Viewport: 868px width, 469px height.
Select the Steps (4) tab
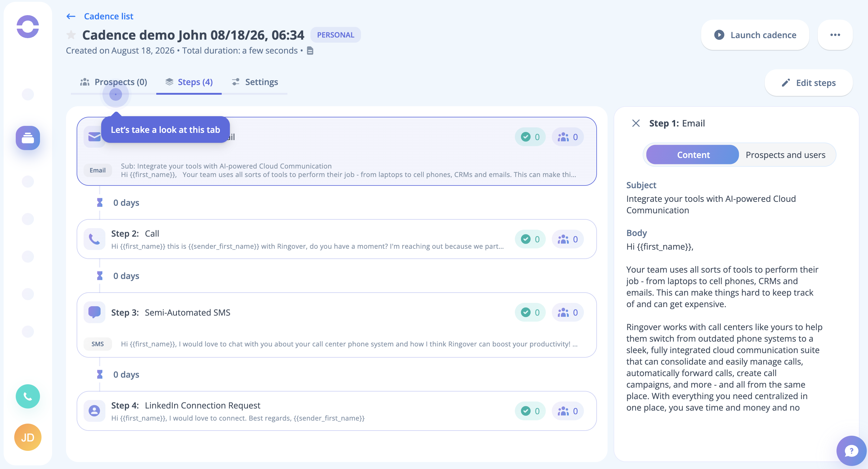(189, 82)
